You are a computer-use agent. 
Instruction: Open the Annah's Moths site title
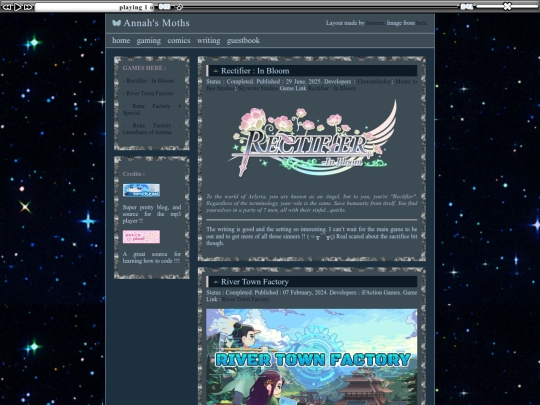[156, 23]
